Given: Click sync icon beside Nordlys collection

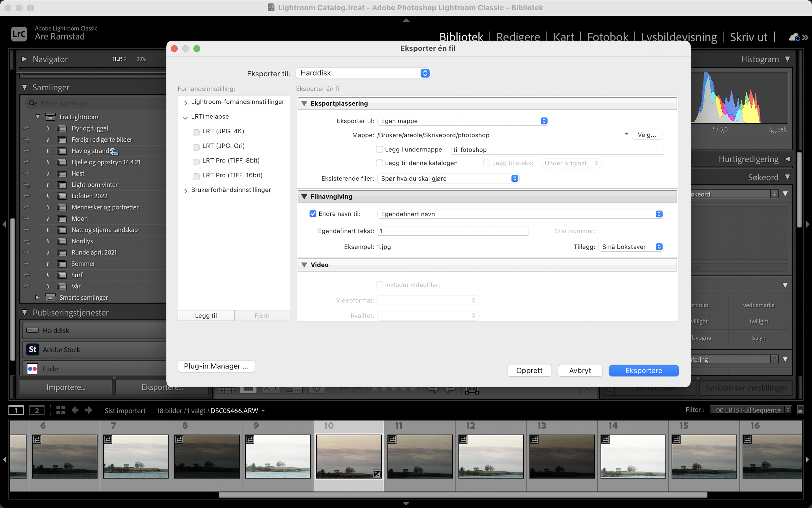Looking at the screenshot, I should 27,241.
